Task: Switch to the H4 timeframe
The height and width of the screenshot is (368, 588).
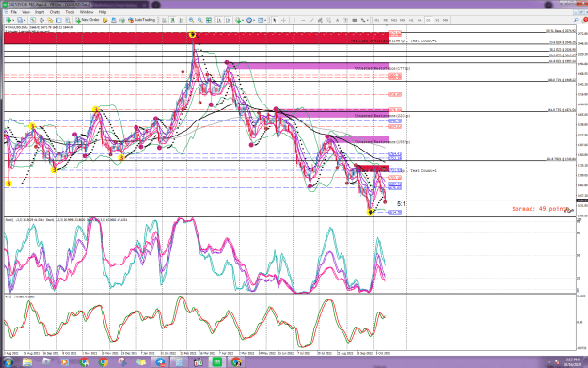Action: (420, 20)
